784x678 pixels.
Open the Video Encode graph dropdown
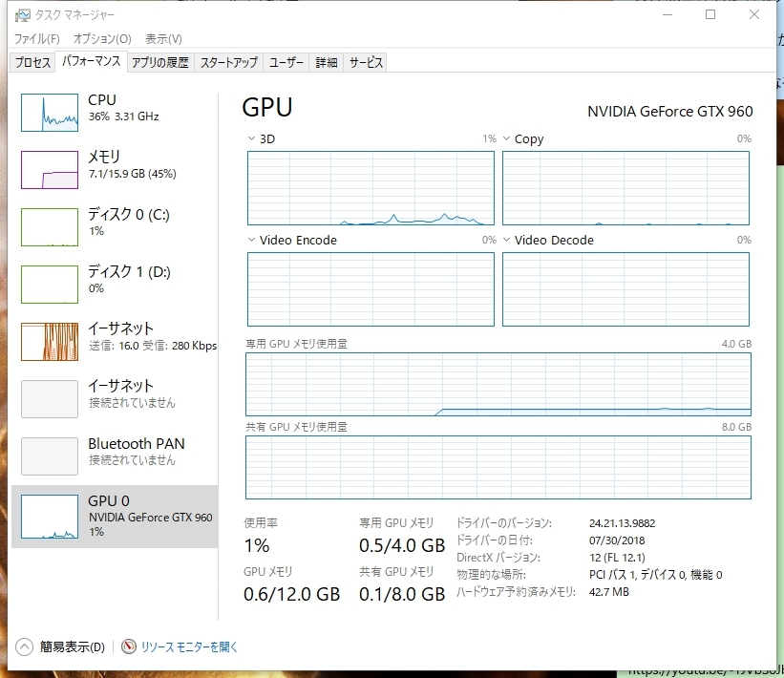(x=252, y=241)
